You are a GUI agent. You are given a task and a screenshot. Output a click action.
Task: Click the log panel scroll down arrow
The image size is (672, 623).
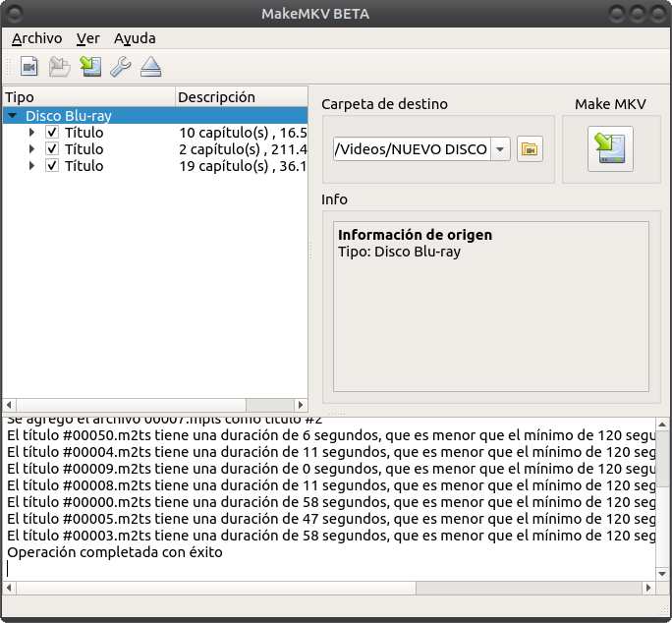coord(662,573)
